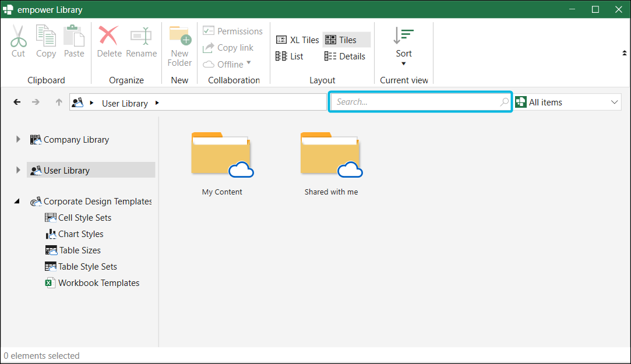Click the Workbook Templates Excel icon

point(50,282)
